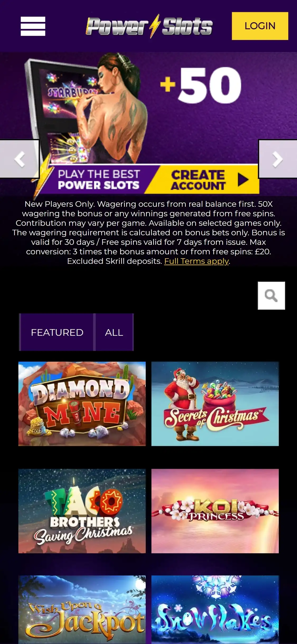Click the Play The Best Power Slots strip
This screenshot has width=297, height=644.
(x=98, y=180)
